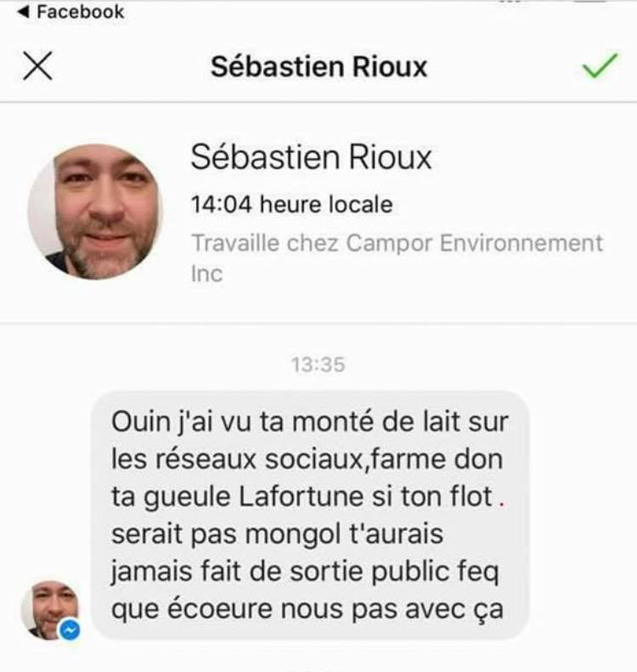Open Sébastien Rioux's large profile photo
637x672 pixels.
95,212
